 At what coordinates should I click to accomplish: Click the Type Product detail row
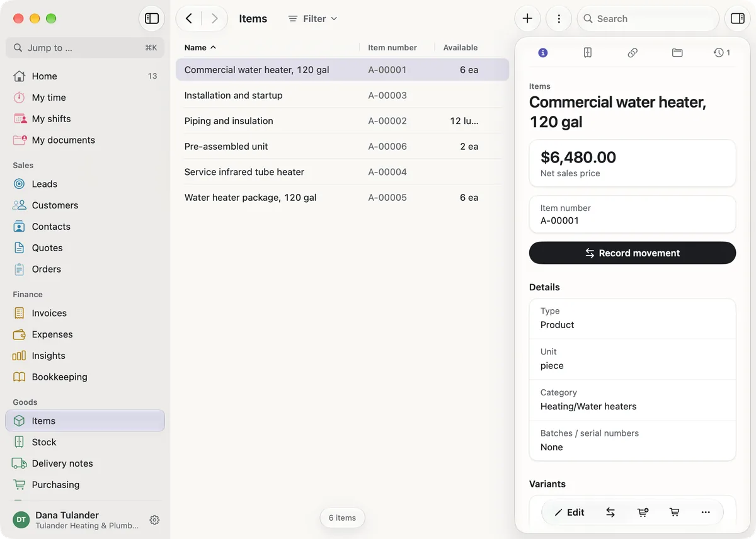coord(633,319)
